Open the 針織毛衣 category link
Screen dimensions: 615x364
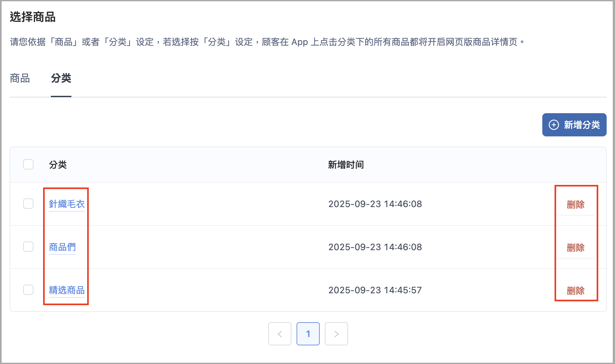pos(67,204)
